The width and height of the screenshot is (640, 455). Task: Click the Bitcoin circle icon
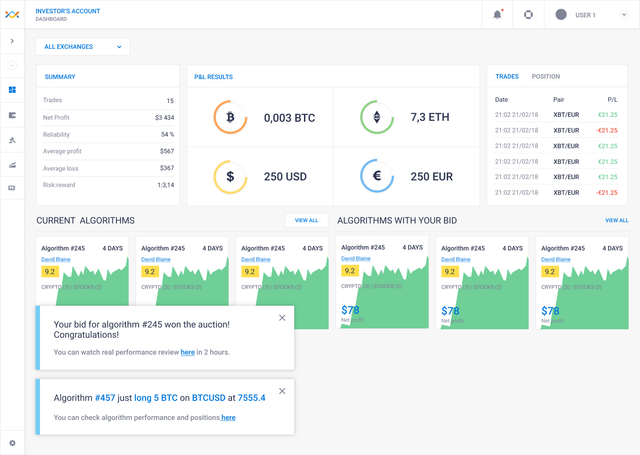click(230, 118)
